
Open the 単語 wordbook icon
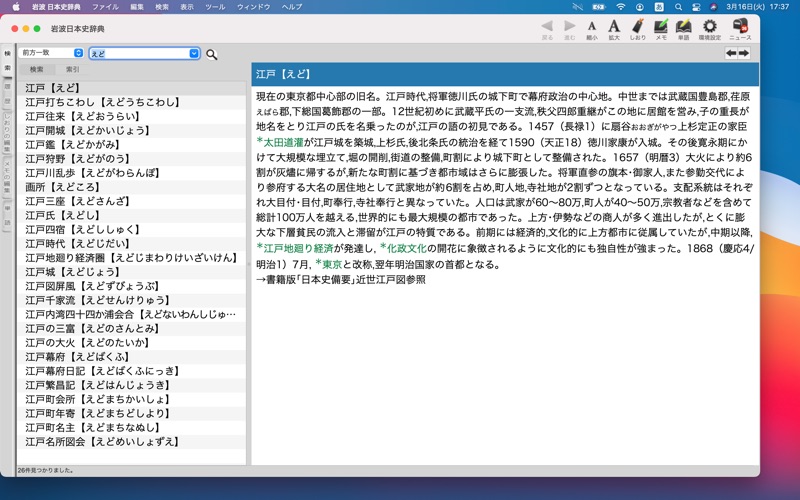point(684,27)
